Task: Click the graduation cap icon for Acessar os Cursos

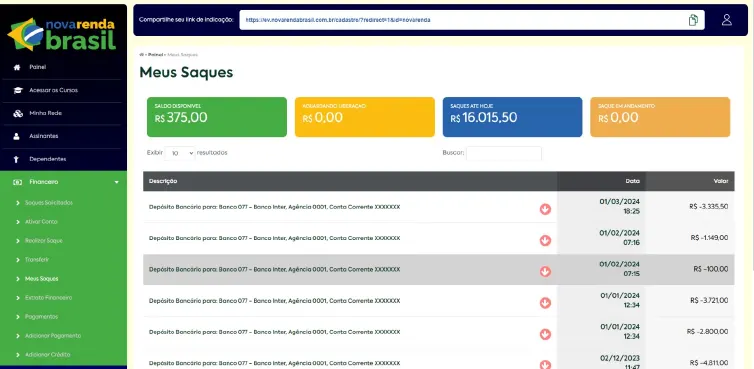Action: pyautogui.click(x=18, y=90)
